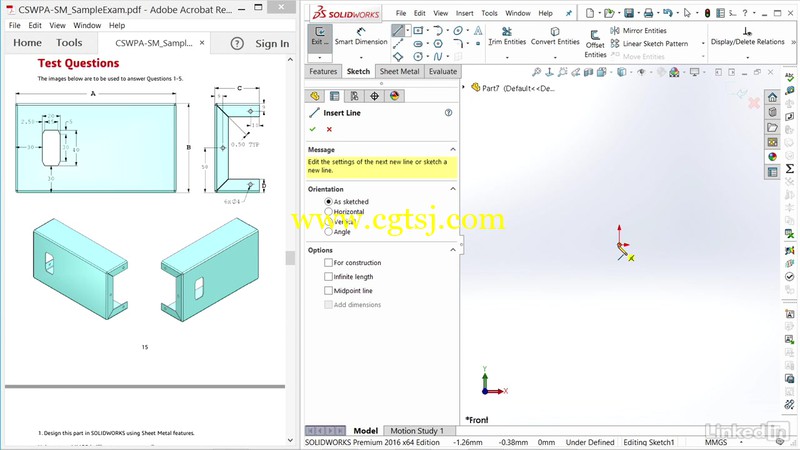Select the Angle orientation
The width and height of the screenshot is (800, 450).
[329, 232]
